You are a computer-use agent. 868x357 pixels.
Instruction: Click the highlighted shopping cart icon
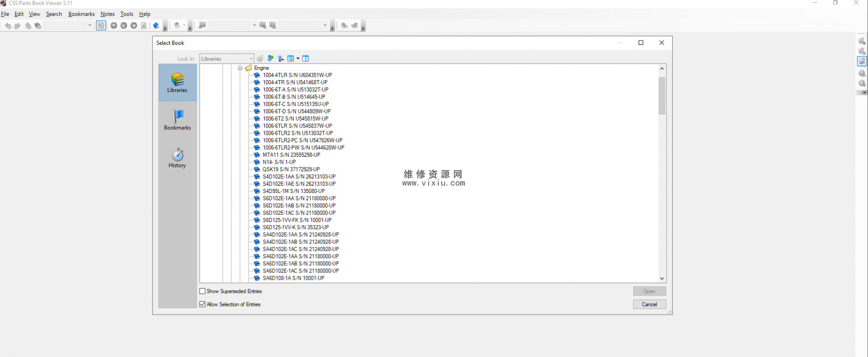[x=862, y=61]
